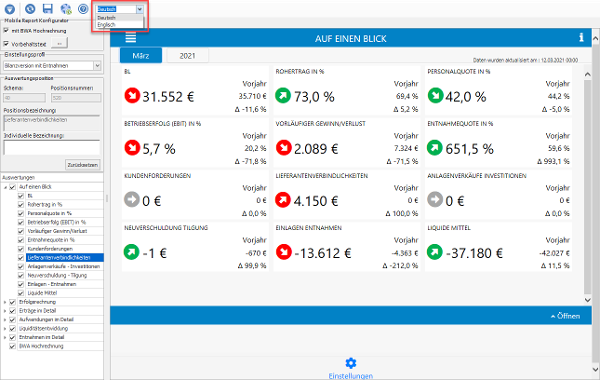Click the floppy disk save icon
The image size is (600, 380).
click(48, 9)
